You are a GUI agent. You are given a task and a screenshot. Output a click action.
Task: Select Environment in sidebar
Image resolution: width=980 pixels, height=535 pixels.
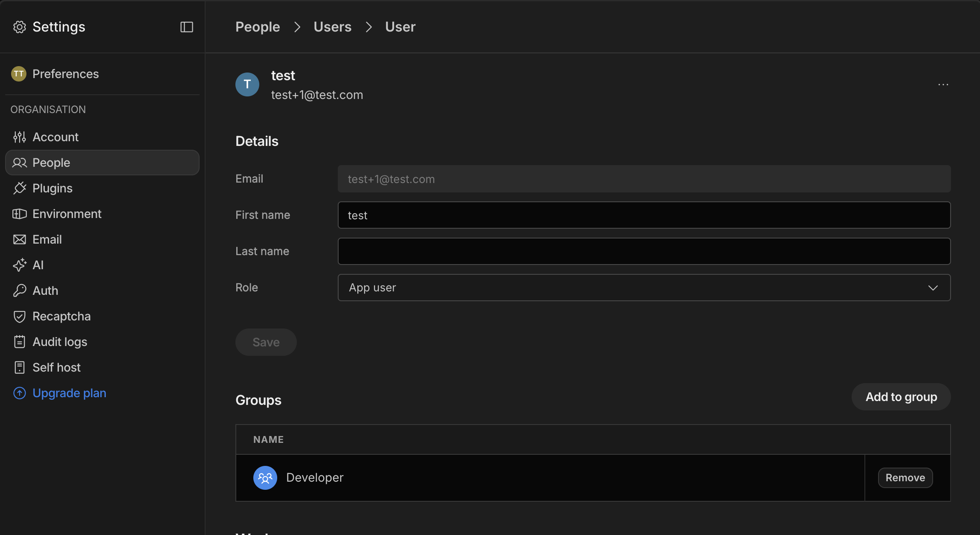pyautogui.click(x=67, y=214)
